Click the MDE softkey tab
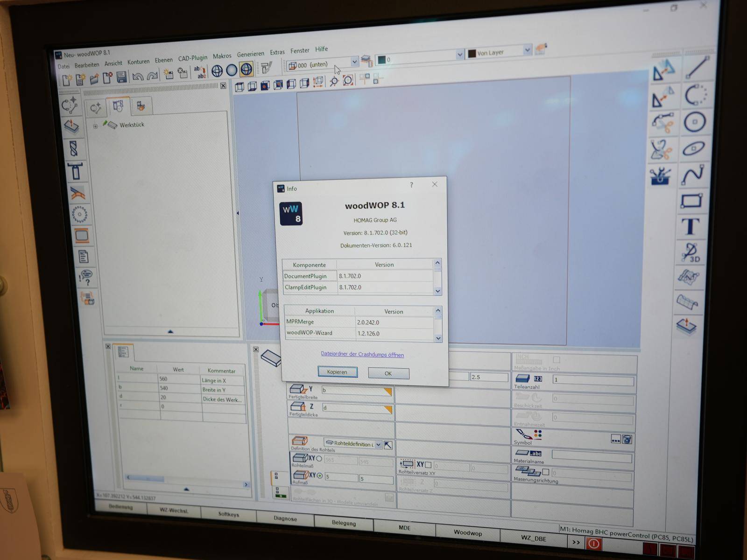This screenshot has width=747, height=560. point(404,527)
